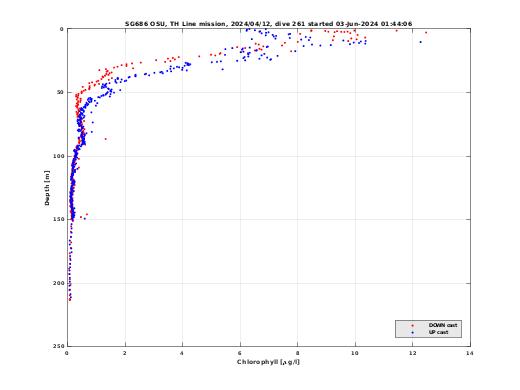Click the isolated blue point at 150 m depth
The height and width of the screenshot is (390, 520).
click(x=84, y=219)
